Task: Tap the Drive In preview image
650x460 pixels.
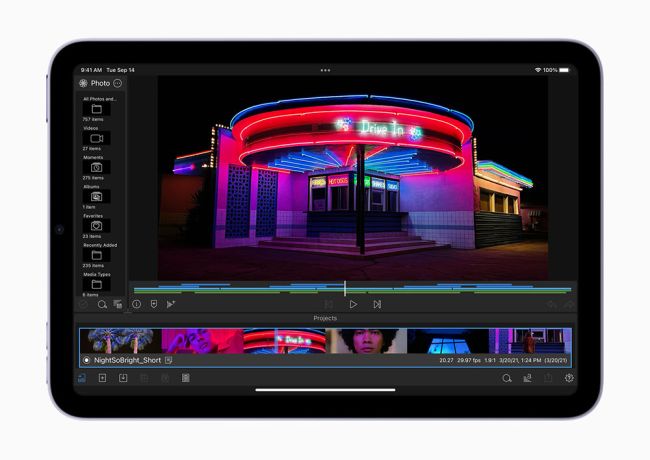Action: coord(353,178)
